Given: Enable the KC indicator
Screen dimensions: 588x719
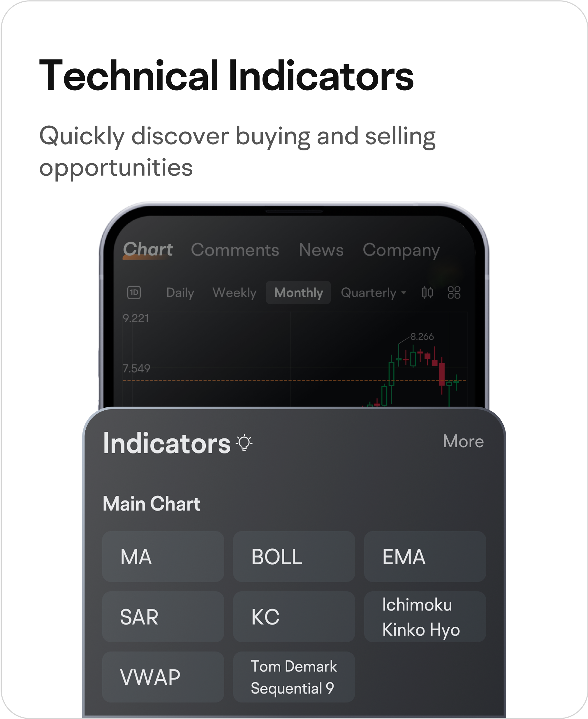Looking at the screenshot, I should click(x=294, y=617).
